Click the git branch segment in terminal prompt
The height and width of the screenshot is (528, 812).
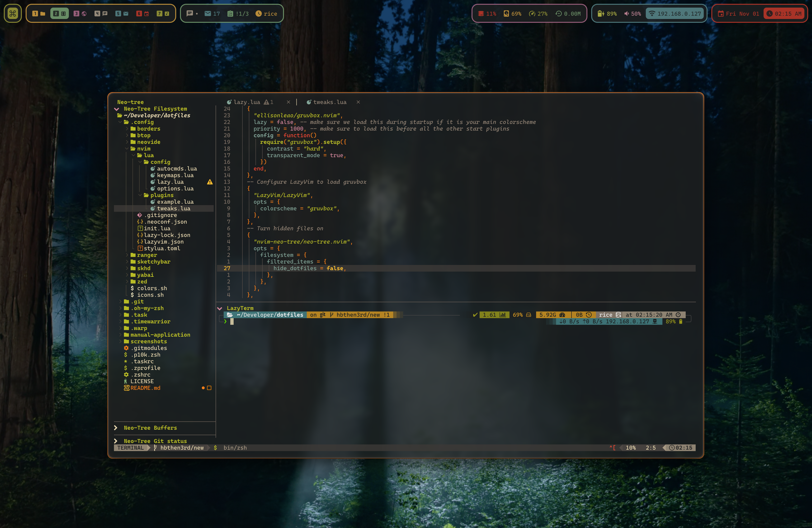(x=350, y=315)
